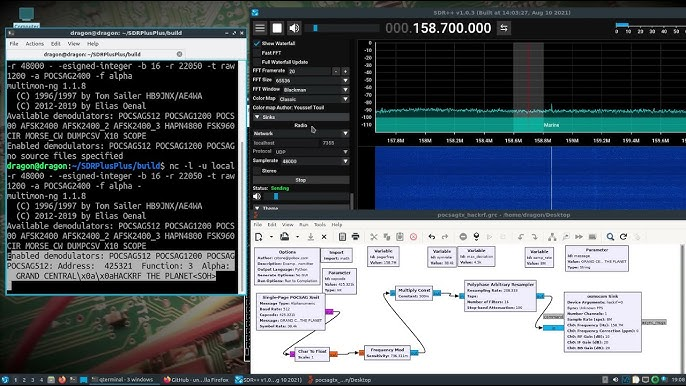Save flowgraph with download arrow icon
The width and height of the screenshot is (686, 386).
[311, 237]
